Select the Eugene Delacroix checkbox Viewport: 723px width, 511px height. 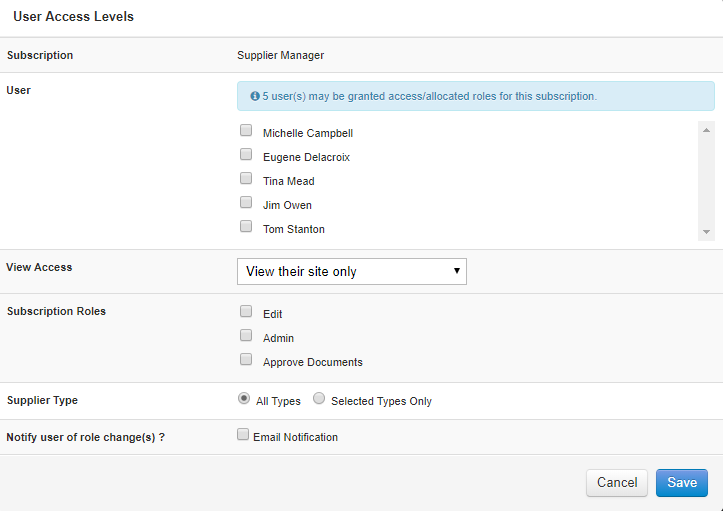[246, 155]
